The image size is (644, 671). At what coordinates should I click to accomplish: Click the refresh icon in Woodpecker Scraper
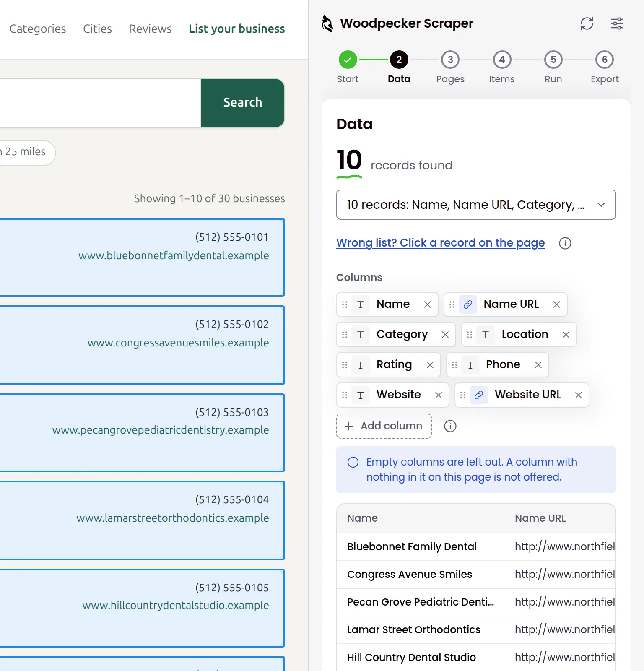coord(587,23)
